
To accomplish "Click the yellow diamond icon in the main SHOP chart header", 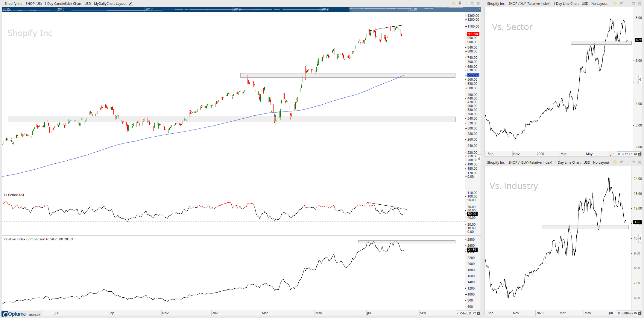I will tap(454, 3).
